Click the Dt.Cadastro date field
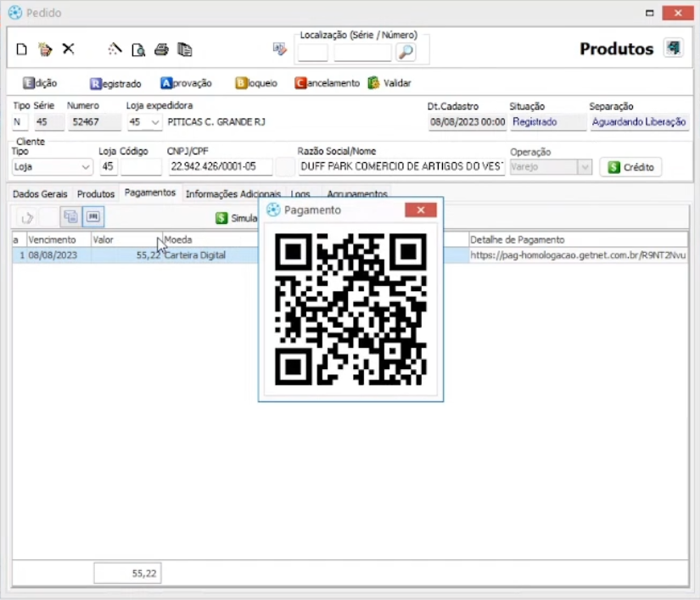700x600 pixels. click(x=468, y=122)
